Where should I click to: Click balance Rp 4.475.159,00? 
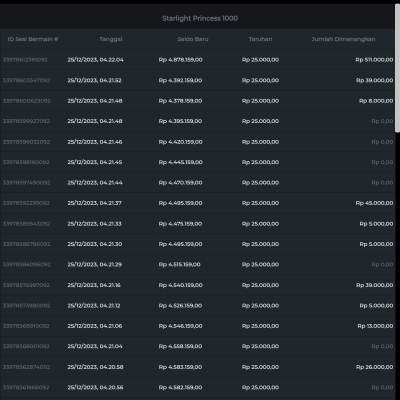pyautogui.click(x=180, y=224)
